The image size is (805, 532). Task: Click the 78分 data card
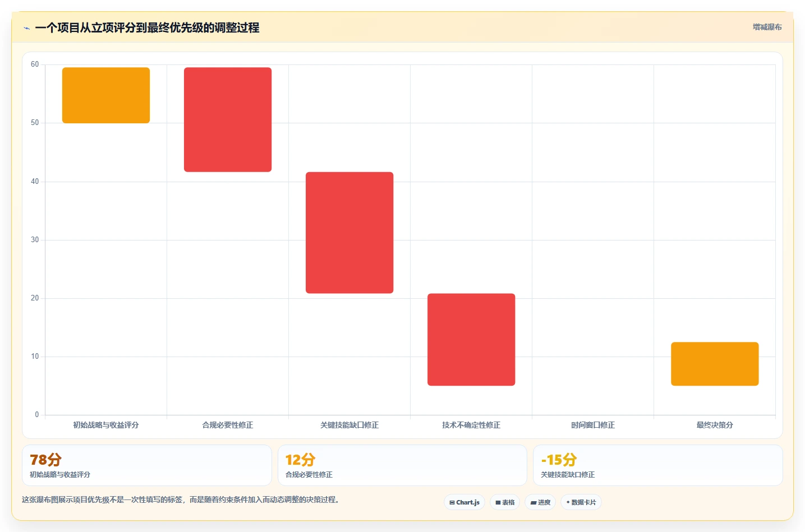[x=147, y=465]
